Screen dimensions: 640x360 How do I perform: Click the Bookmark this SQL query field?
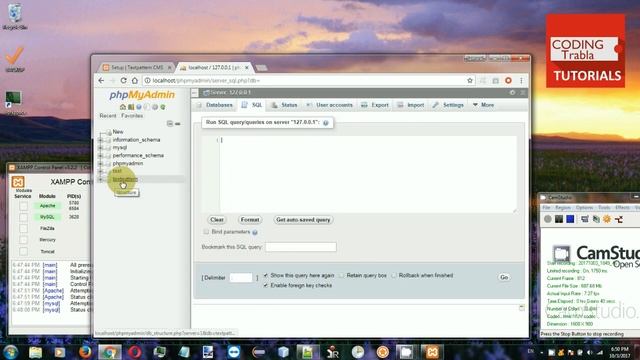tap(301, 247)
